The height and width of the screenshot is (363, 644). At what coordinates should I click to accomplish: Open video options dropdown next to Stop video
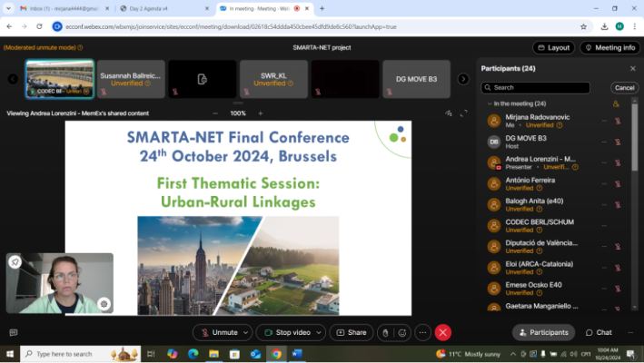coord(319,333)
